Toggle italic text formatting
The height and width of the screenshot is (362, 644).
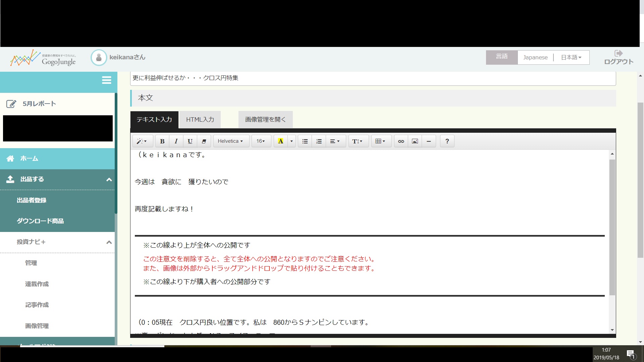(176, 141)
